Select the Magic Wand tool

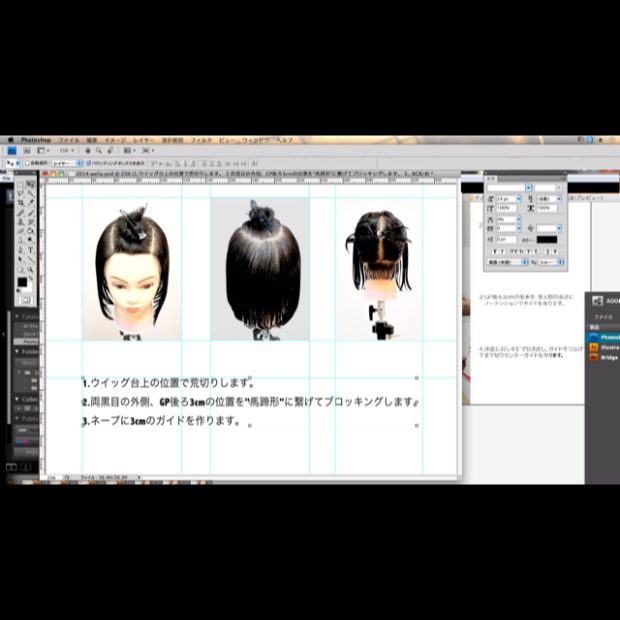[x=30, y=193]
